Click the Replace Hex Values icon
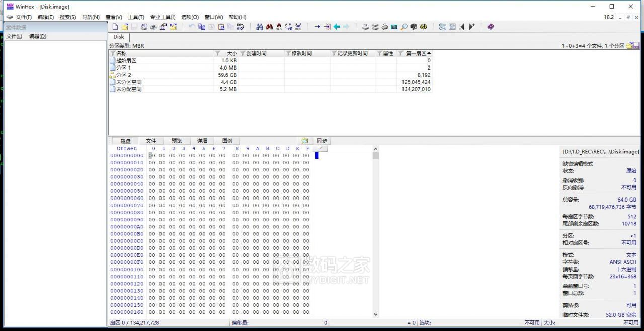This screenshot has width=644, height=331. pos(298,27)
